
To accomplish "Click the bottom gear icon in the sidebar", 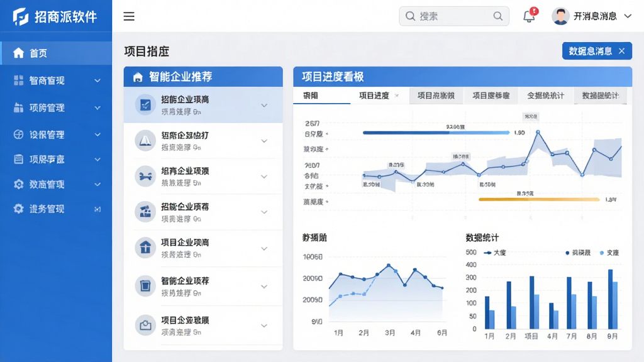I will 18,209.
